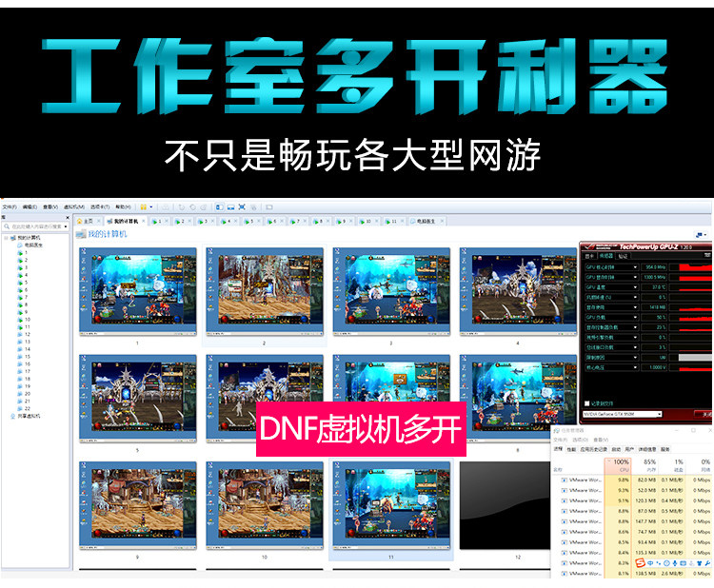Viewport: 714px width, 588px height.
Task: Open 选项(O) menu in Task Manager
Action: tap(580, 440)
